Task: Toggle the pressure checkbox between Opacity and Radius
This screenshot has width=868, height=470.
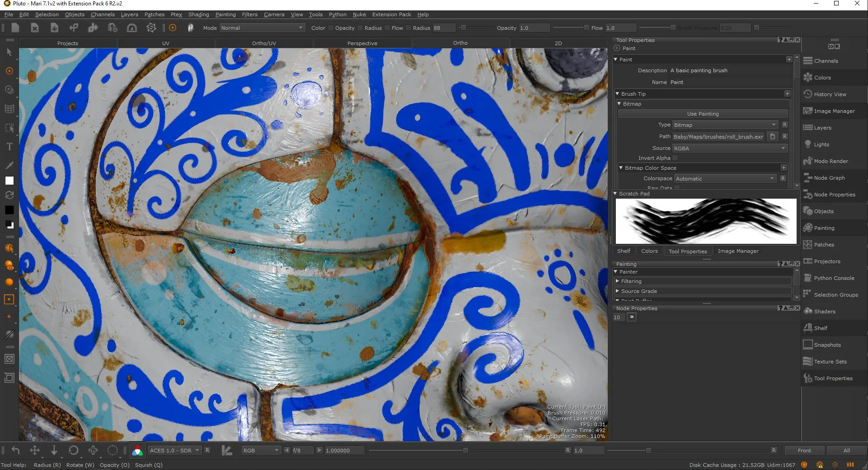Action: tap(360, 28)
